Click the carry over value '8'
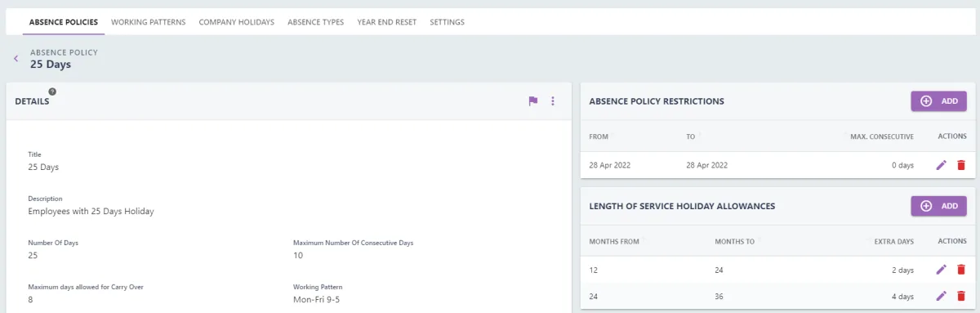 point(31,299)
